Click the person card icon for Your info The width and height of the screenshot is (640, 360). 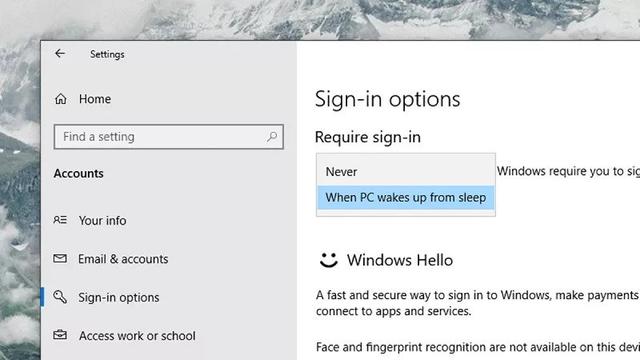pos(60,220)
